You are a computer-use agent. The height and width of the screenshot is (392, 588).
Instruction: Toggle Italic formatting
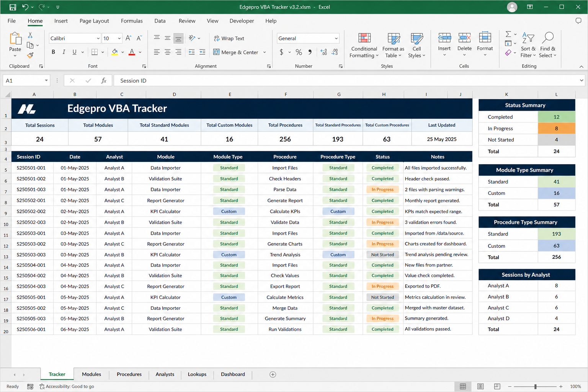(x=64, y=52)
